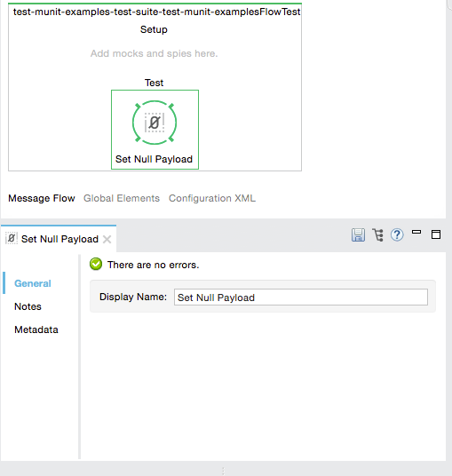Click the 'Add mocks and spies here.' placeholder

pos(155,53)
